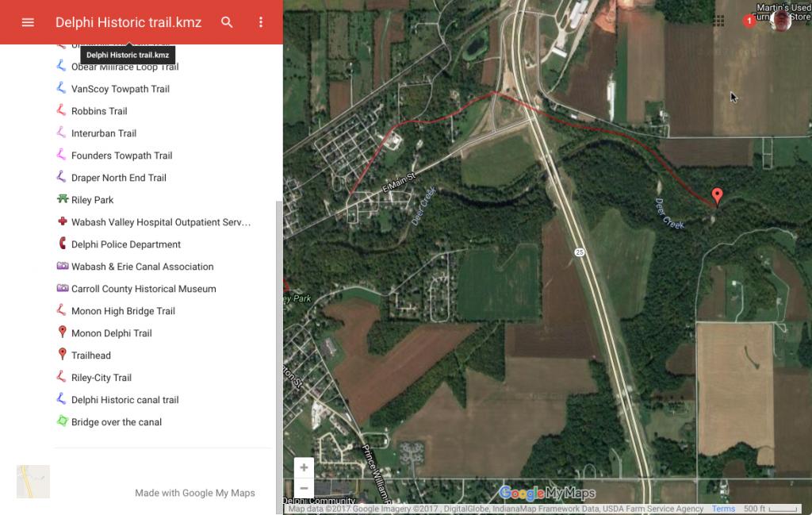Click the red notification badge
The height and width of the screenshot is (515, 812).
pos(749,21)
